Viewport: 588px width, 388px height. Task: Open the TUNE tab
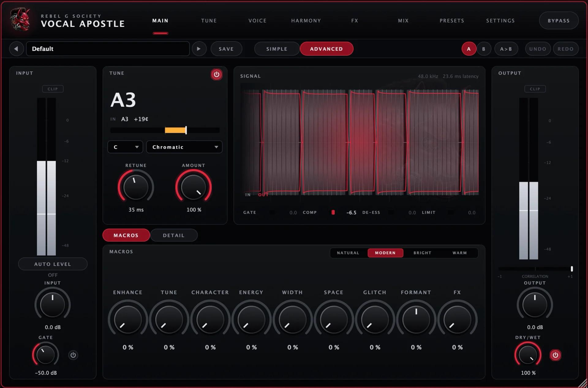click(209, 21)
